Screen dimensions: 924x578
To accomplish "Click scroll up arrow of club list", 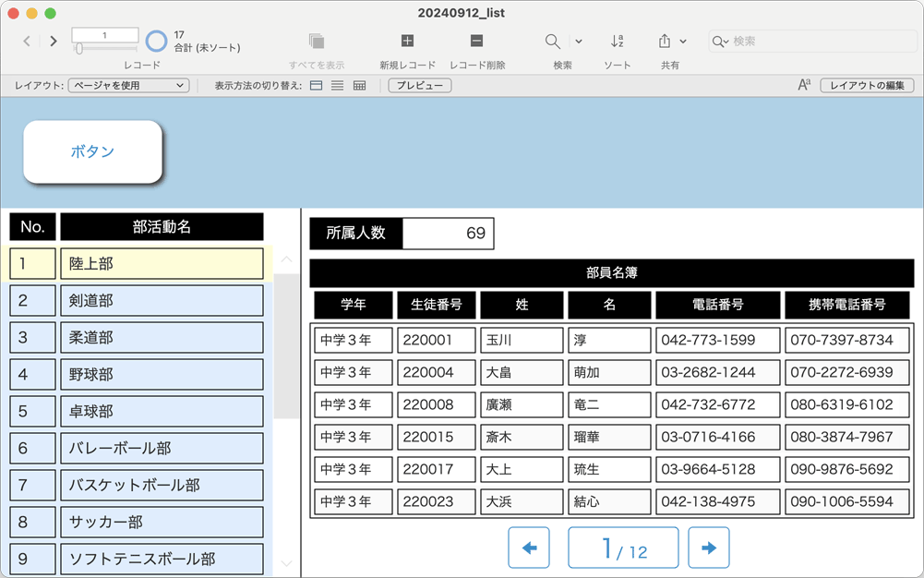I will (286, 259).
